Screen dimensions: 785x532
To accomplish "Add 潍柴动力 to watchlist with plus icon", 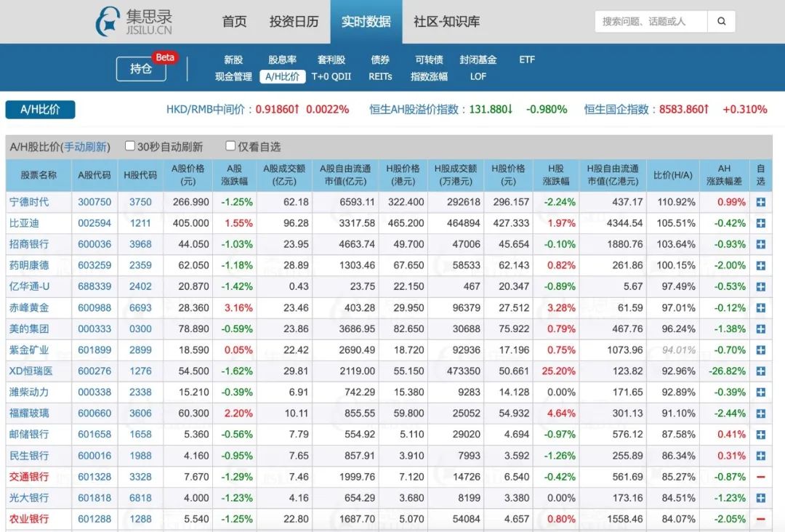I will 760,392.
